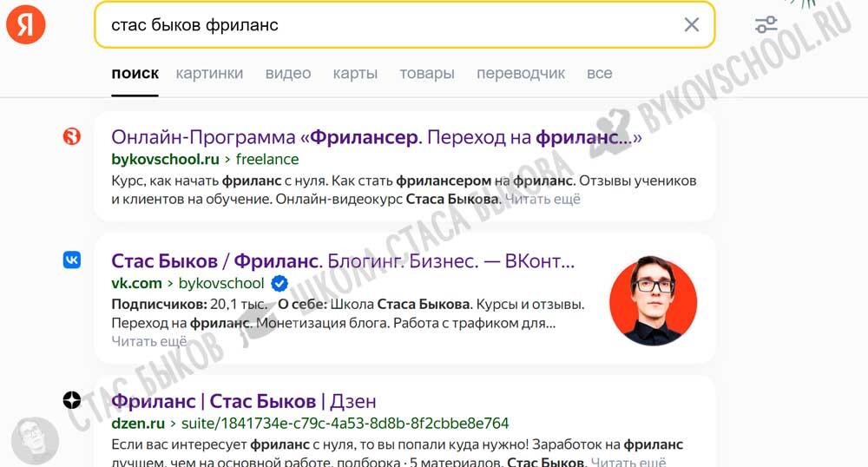This screenshot has height=467, width=868.
Task: Open search settings sliders icon
Action: point(766,24)
